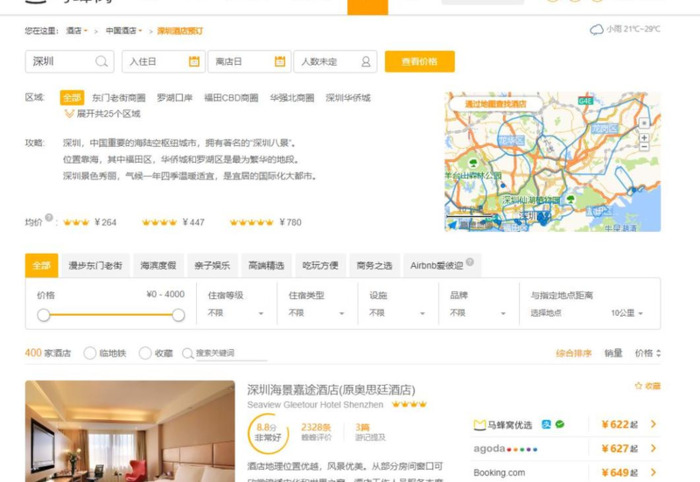Click the 深圳 destination input field
700x482 pixels.
pyautogui.click(x=70, y=61)
